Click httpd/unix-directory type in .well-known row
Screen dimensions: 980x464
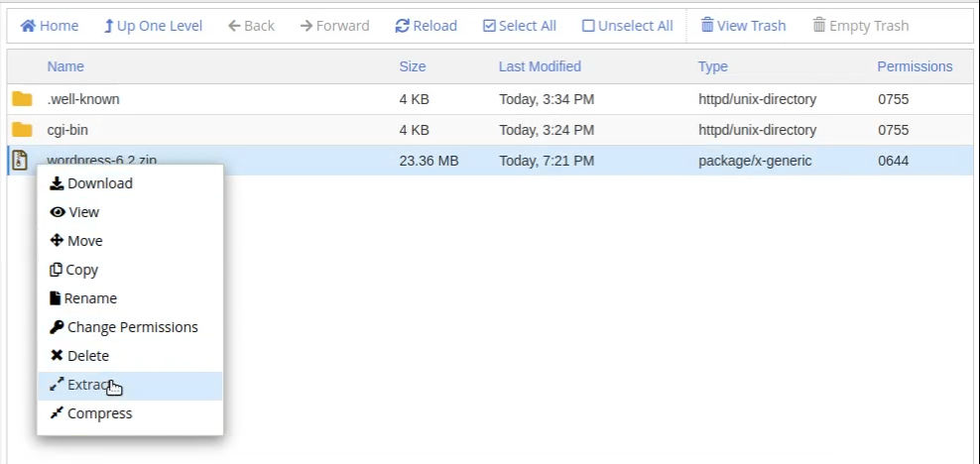[x=758, y=99]
